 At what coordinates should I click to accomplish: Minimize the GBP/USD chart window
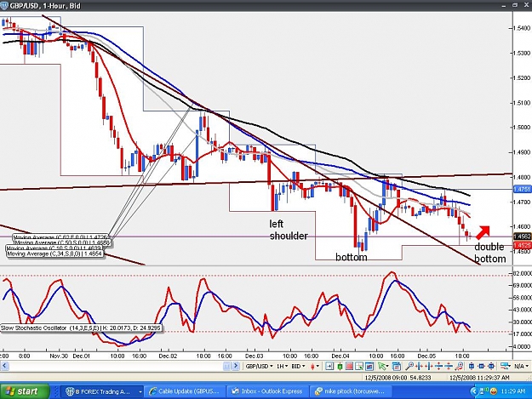[x=505, y=5]
